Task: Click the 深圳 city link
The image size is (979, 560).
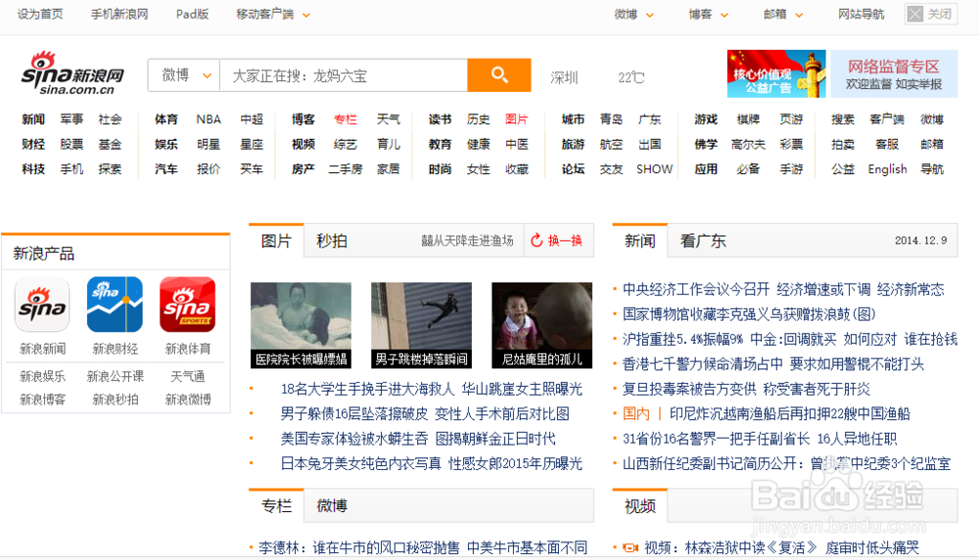Action: pyautogui.click(x=564, y=77)
